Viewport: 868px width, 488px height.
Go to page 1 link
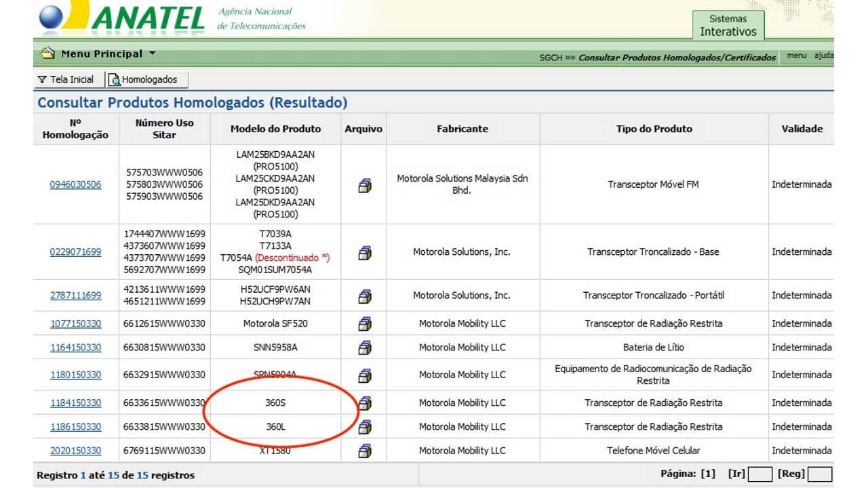(708, 474)
